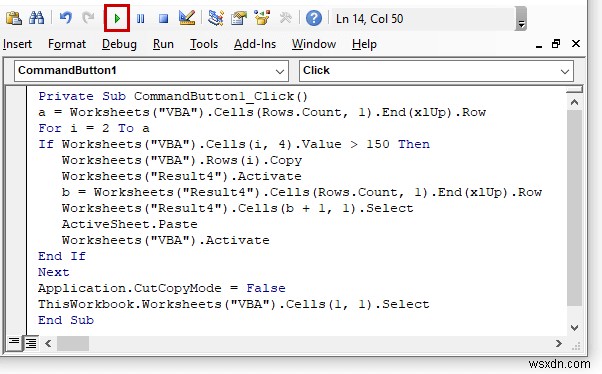Toggle Design Mode icon
The height and width of the screenshot is (374, 602).
(187, 18)
